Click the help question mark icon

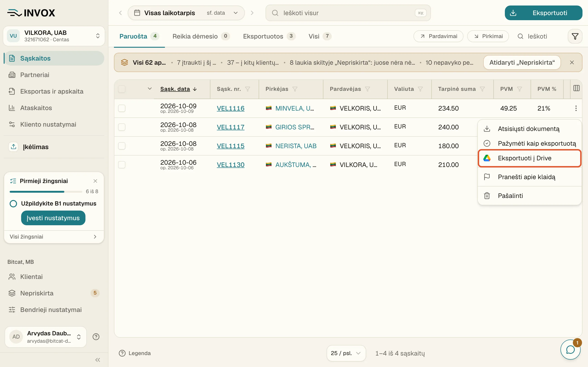(x=96, y=337)
